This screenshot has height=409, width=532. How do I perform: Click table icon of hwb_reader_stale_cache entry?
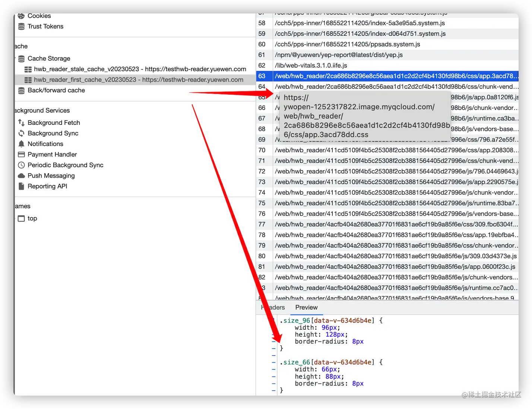point(28,69)
